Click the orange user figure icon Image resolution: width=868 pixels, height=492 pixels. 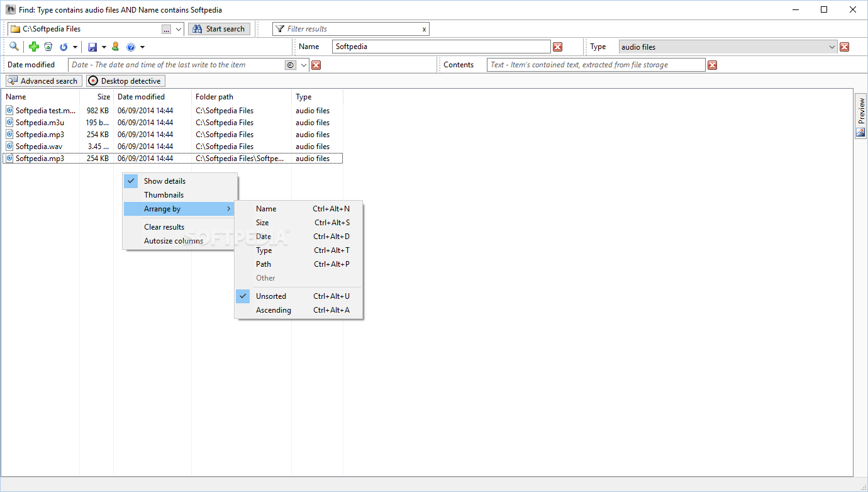pos(115,47)
